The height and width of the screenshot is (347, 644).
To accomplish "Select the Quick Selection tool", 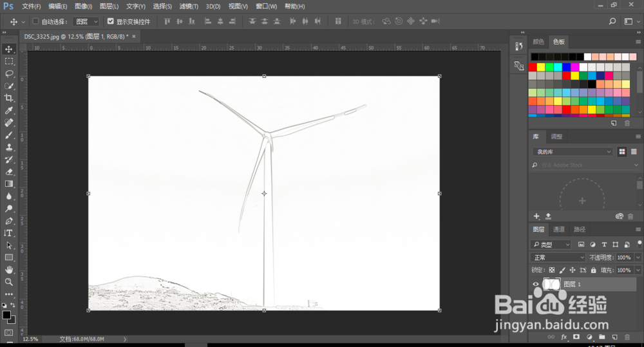I will coord(8,86).
